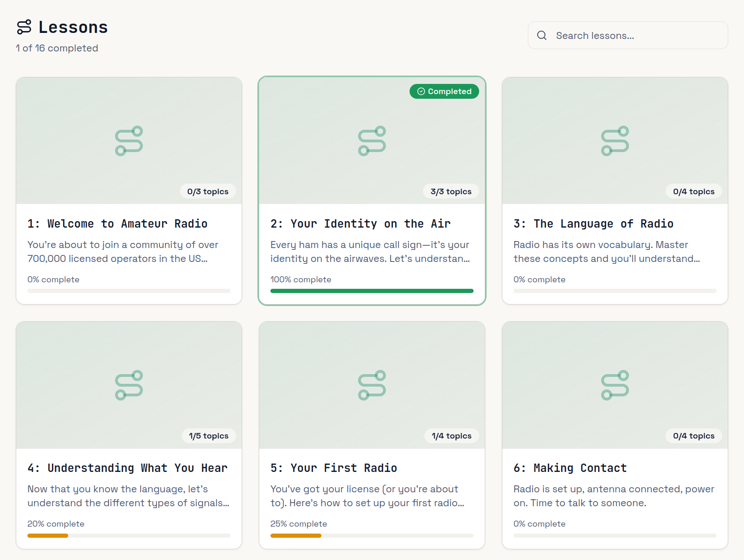Click the green Completed badge

[x=444, y=91]
